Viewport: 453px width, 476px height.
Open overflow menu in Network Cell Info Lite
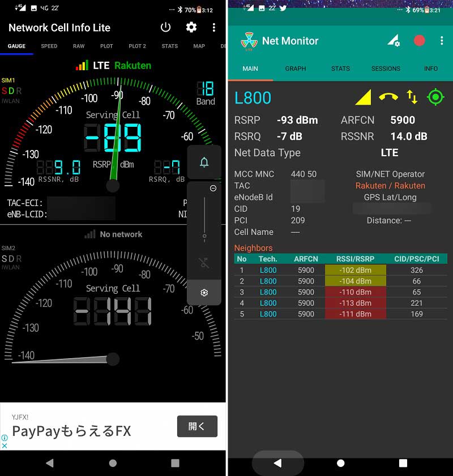click(214, 27)
